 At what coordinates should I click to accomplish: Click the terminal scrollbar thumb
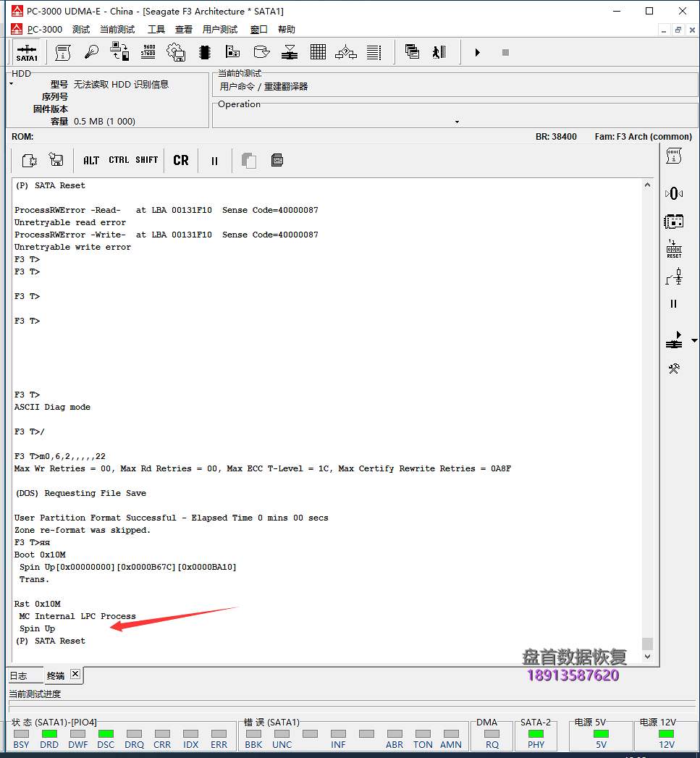(647, 644)
